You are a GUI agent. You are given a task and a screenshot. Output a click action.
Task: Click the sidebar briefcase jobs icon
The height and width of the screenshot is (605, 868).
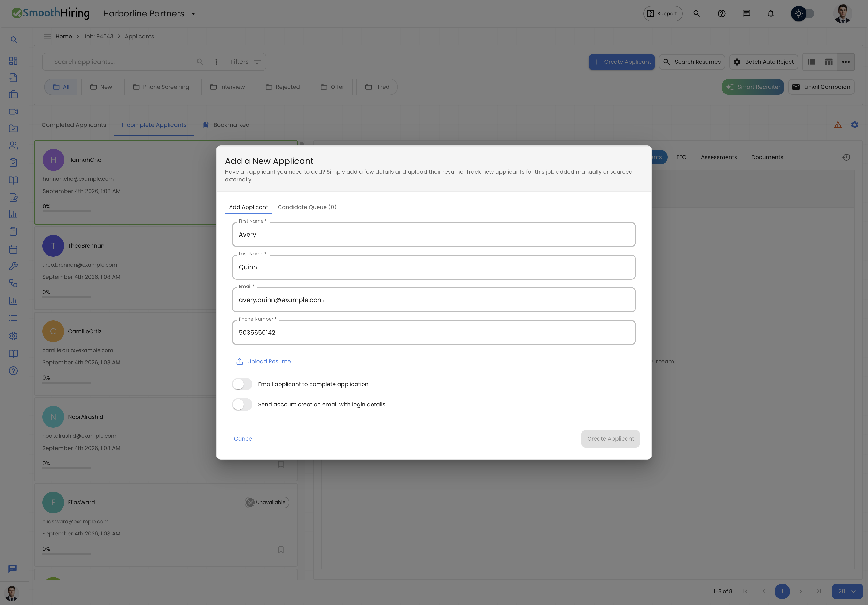[14, 94]
